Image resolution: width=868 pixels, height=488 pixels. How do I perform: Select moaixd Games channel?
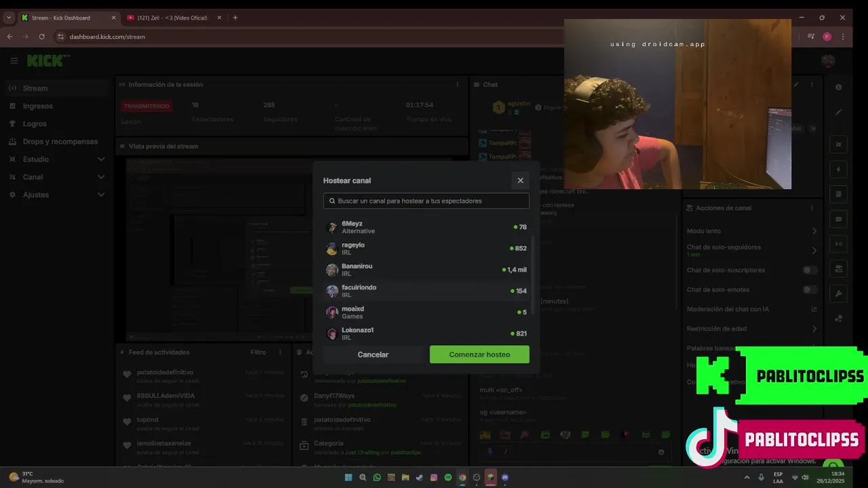click(426, 312)
